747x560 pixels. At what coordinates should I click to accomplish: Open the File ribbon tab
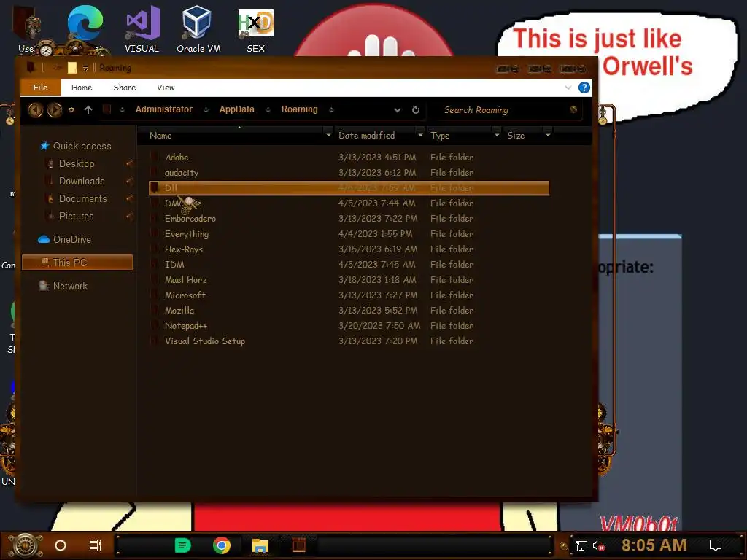coord(41,87)
